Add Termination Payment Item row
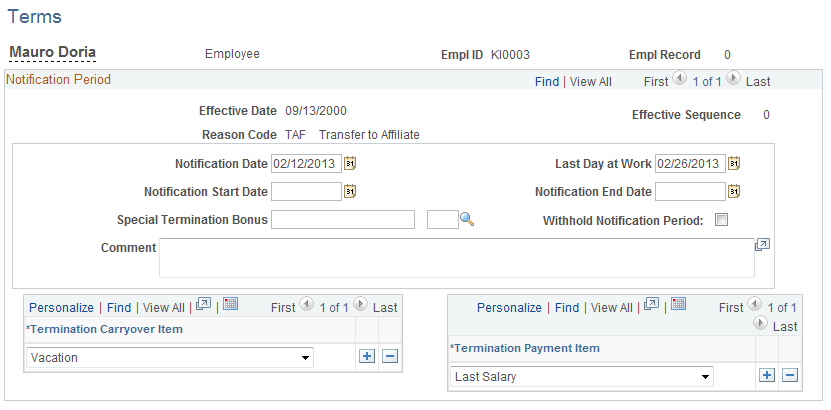 coord(766,376)
